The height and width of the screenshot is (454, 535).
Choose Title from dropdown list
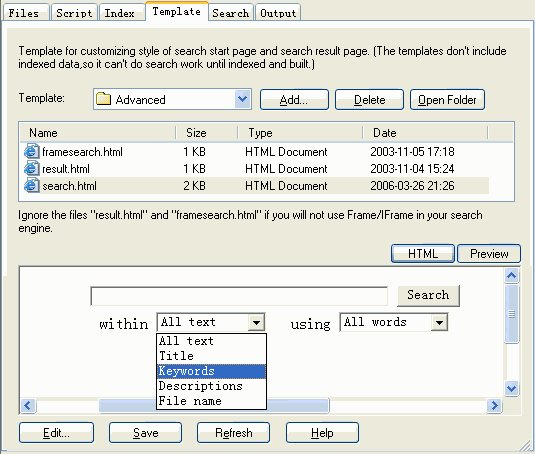(211, 356)
